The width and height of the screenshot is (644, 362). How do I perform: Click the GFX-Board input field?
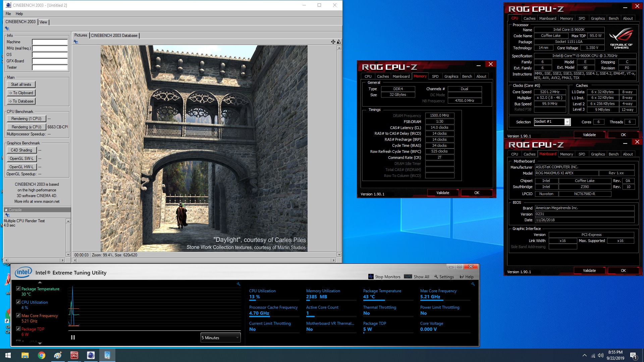[x=50, y=61]
